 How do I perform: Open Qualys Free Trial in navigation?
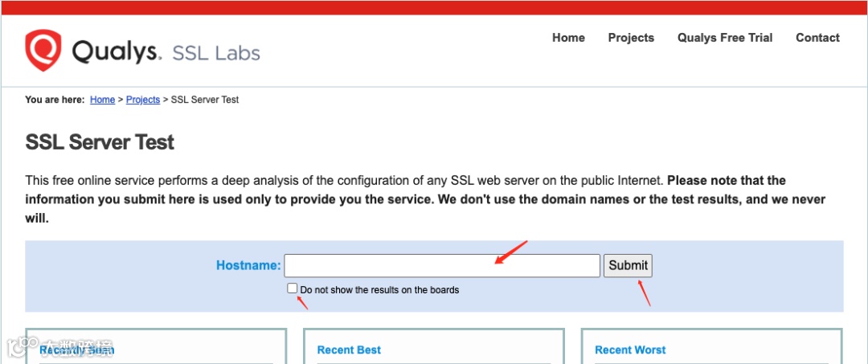click(725, 38)
